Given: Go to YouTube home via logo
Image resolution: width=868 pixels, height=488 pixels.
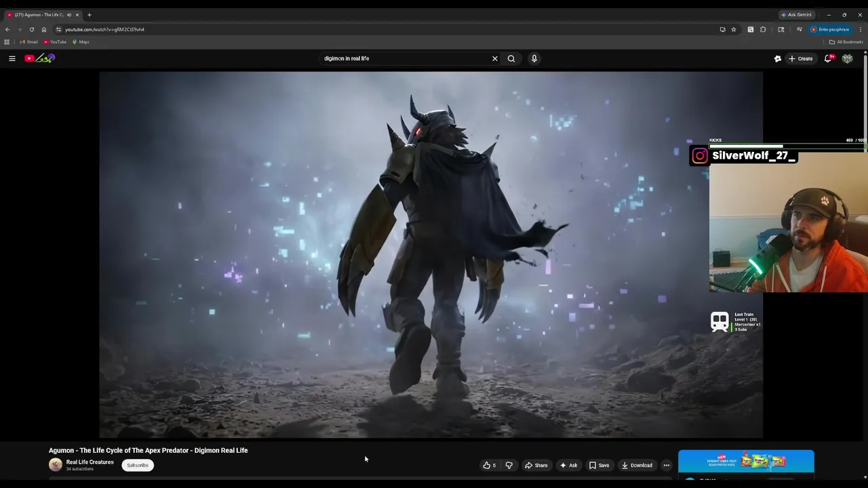Looking at the screenshot, I should point(39,58).
